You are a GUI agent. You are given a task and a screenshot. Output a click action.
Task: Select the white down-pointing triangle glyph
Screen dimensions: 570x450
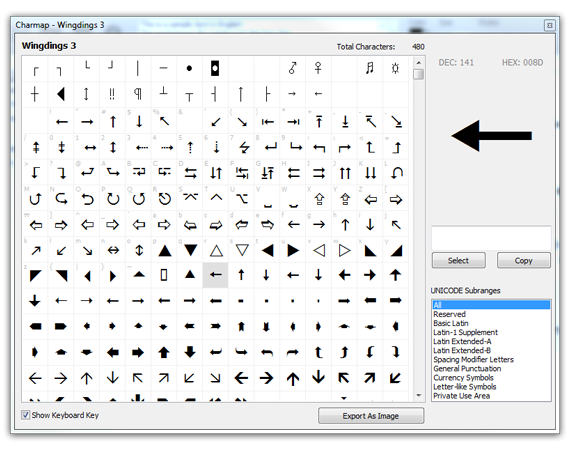(242, 250)
